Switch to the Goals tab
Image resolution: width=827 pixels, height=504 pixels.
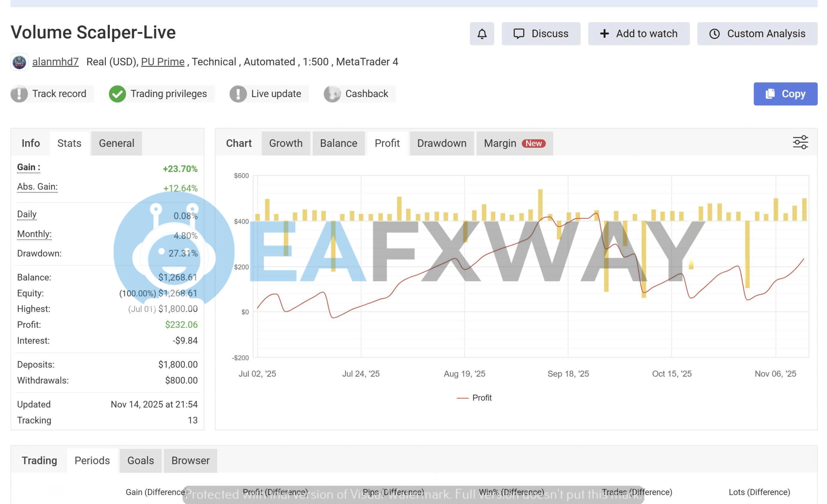(x=140, y=460)
